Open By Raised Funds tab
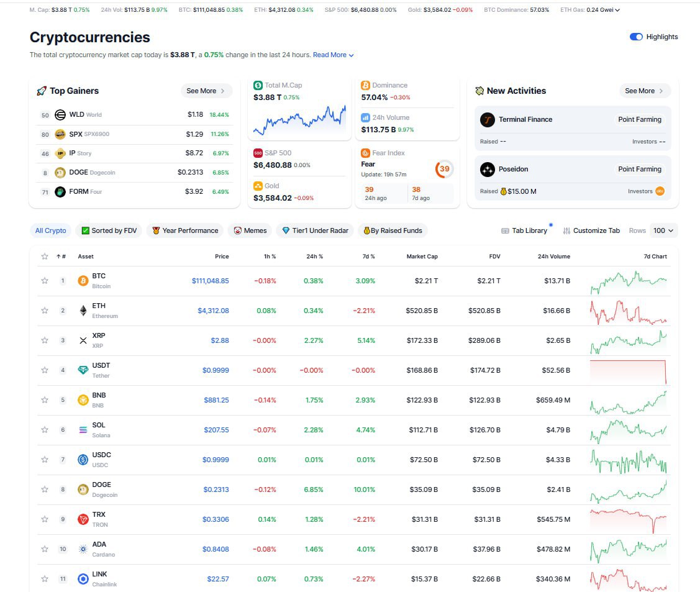700x592 pixels. pos(393,230)
